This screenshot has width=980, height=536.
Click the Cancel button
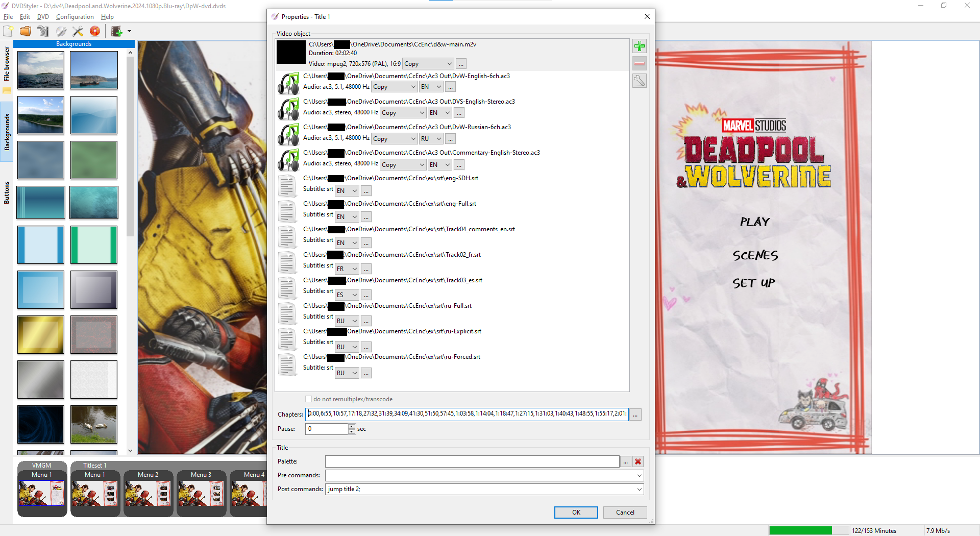click(x=625, y=513)
